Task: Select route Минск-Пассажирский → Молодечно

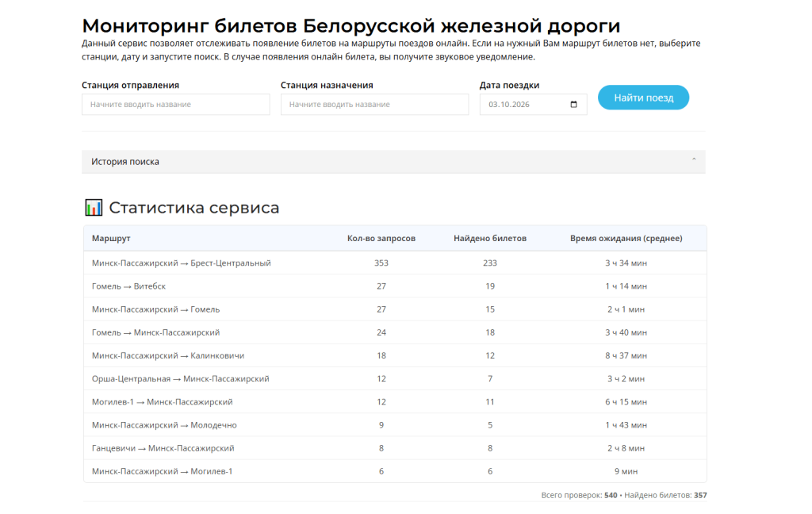Action: pos(164,425)
